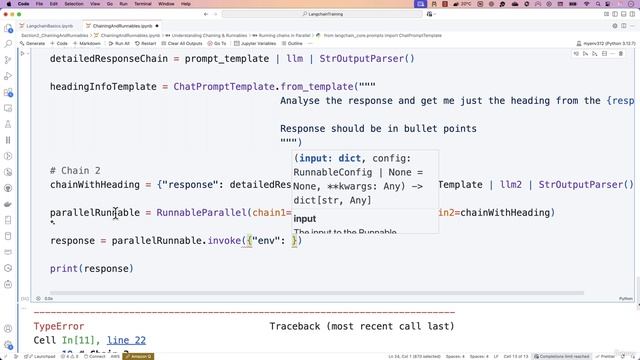Screen dimensions: 640x360
Task: Open the 'line 22' traceback link
Action: 126,340
